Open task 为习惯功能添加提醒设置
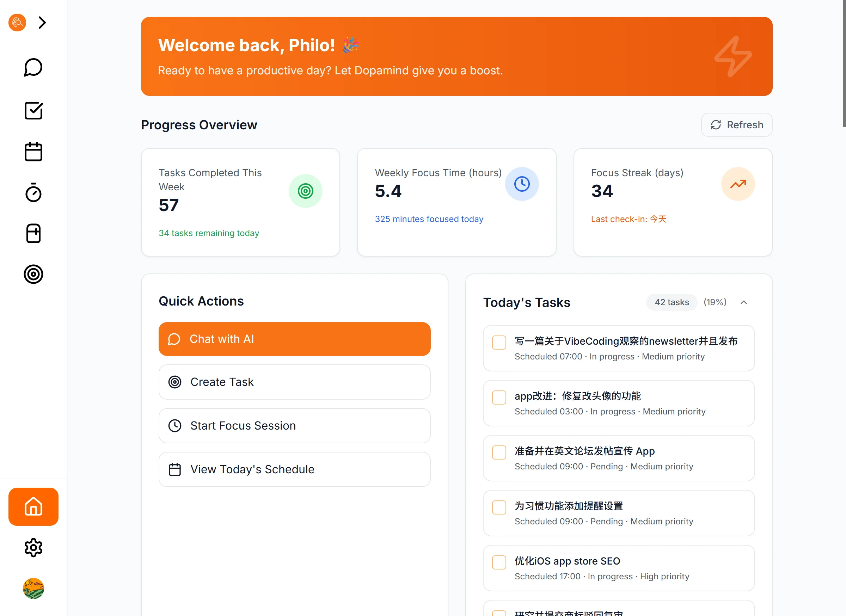The height and width of the screenshot is (616, 846). click(x=619, y=513)
